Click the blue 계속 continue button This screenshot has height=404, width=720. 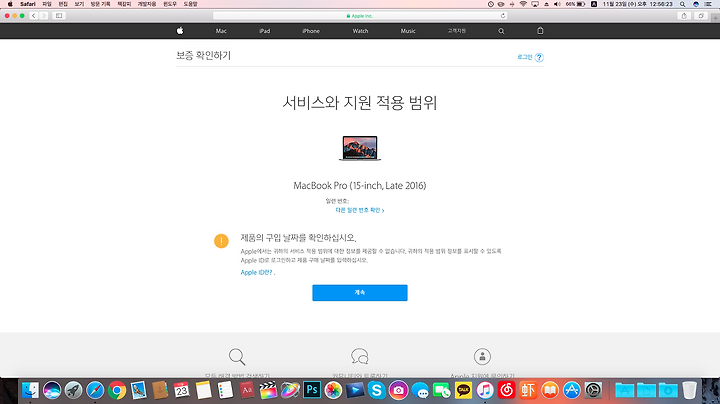[x=360, y=293]
